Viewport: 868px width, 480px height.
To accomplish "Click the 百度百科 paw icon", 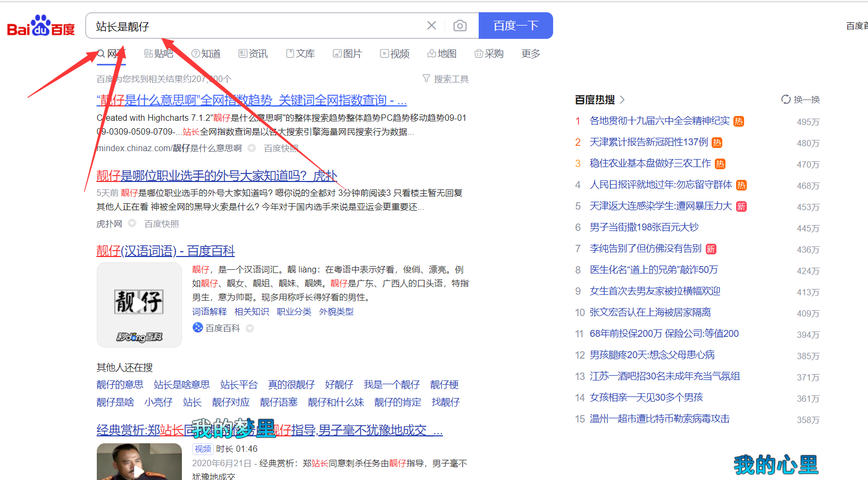I will (x=198, y=328).
